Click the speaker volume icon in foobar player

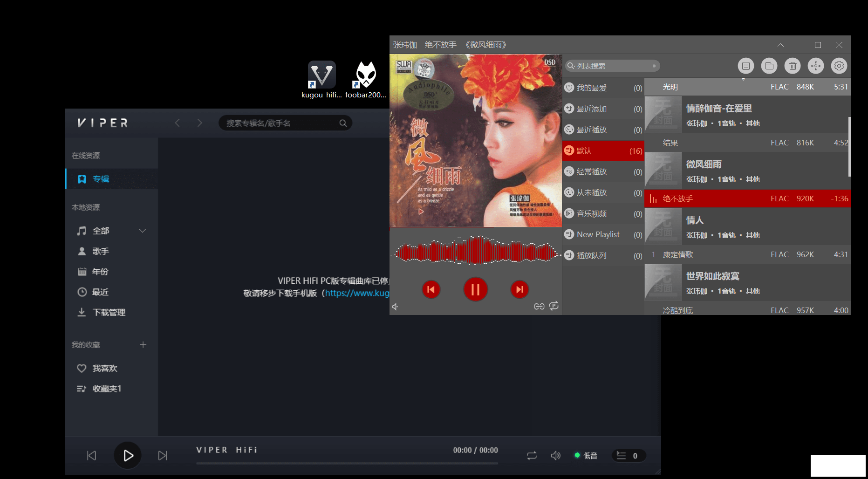395,307
